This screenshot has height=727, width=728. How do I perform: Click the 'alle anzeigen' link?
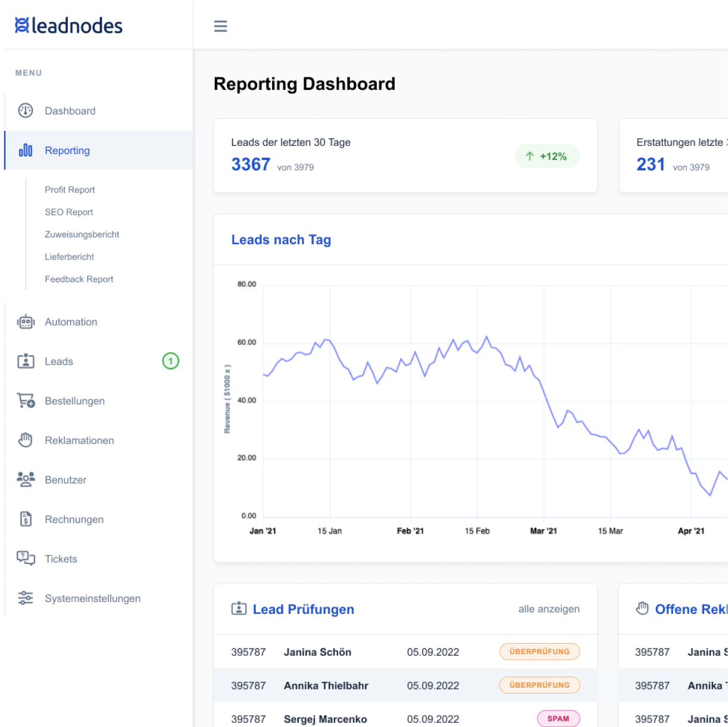pos(549,609)
